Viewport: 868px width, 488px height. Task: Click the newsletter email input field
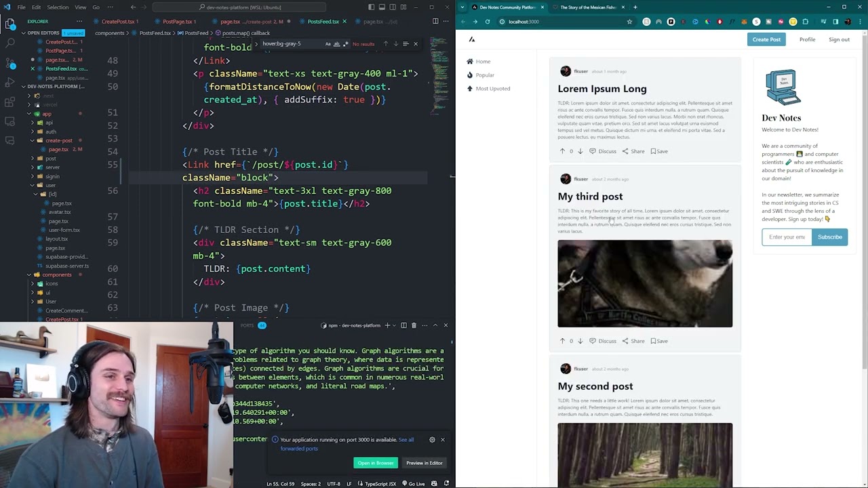point(787,237)
